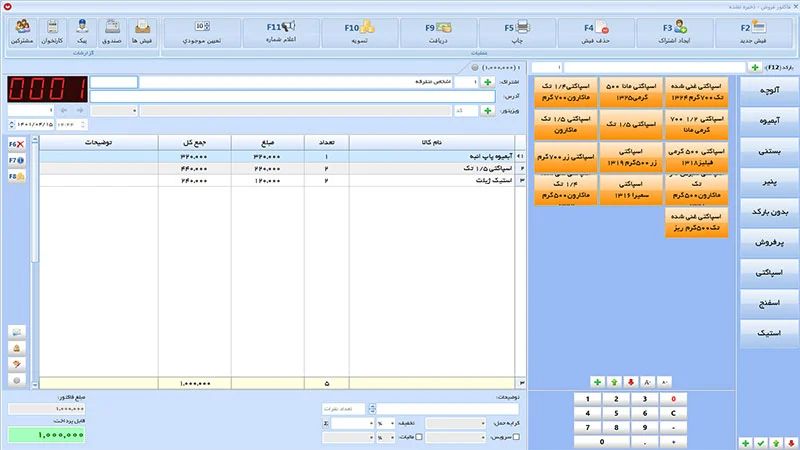
Task: Click the F4 delete receipt (حذف فیش) button
Action: pyautogui.click(x=596, y=33)
